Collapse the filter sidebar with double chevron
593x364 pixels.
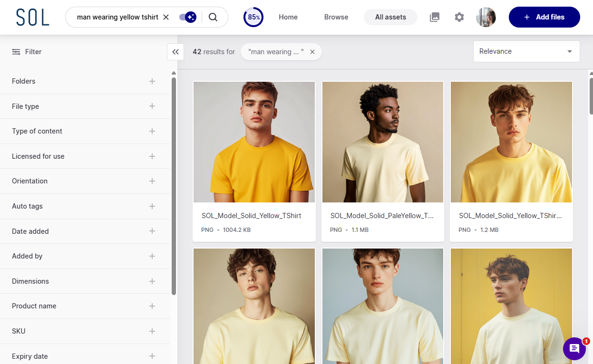tap(175, 52)
